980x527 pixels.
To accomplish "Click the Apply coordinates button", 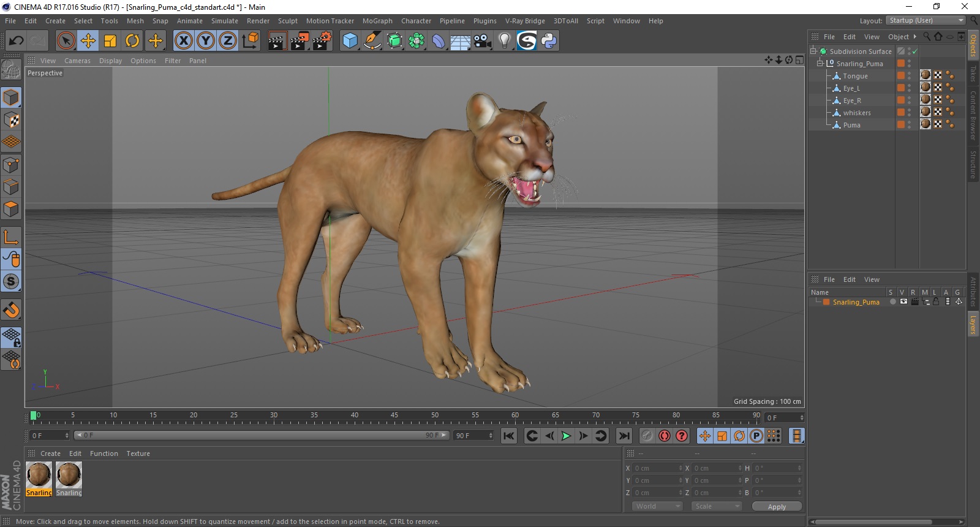I will click(x=777, y=507).
